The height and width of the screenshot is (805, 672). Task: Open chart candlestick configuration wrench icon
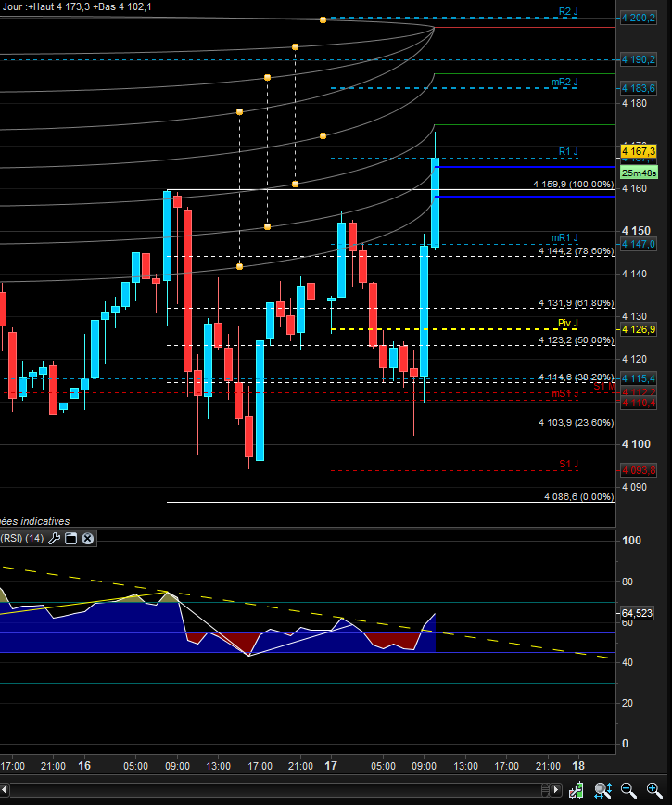point(576,790)
